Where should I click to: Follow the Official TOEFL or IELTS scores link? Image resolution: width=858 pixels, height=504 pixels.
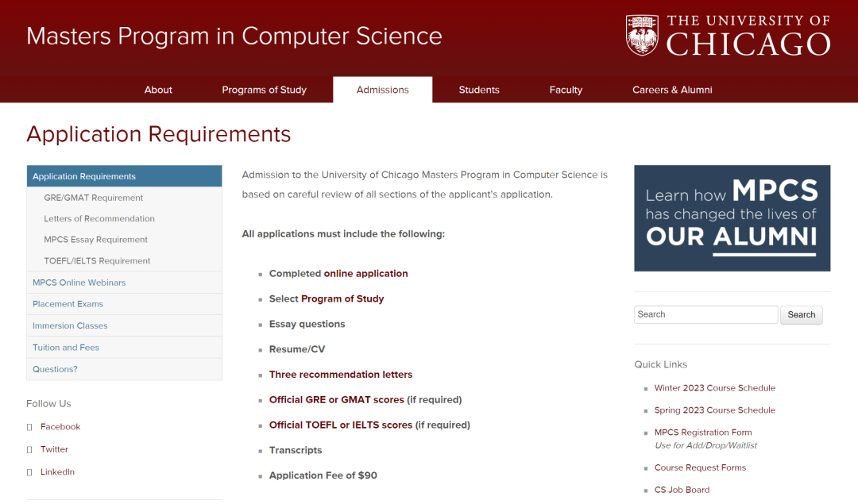click(341, 425)
